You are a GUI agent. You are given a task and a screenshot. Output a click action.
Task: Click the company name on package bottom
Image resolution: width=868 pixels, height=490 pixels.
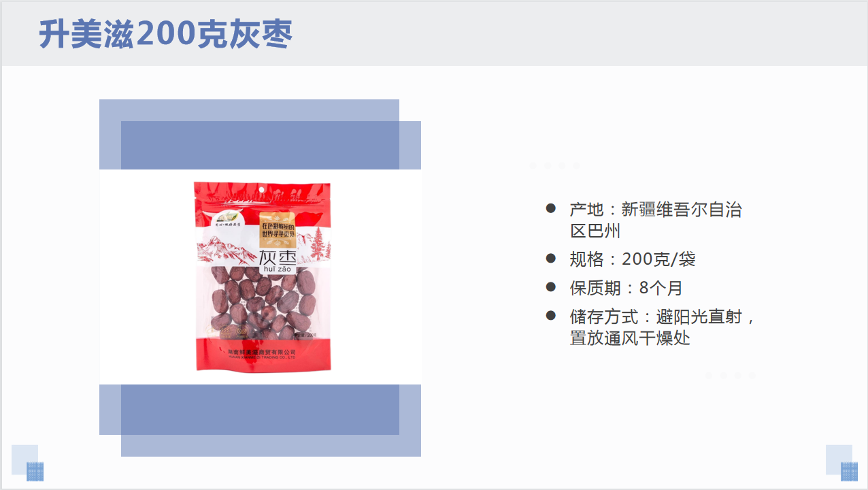(x=263, y=352)
